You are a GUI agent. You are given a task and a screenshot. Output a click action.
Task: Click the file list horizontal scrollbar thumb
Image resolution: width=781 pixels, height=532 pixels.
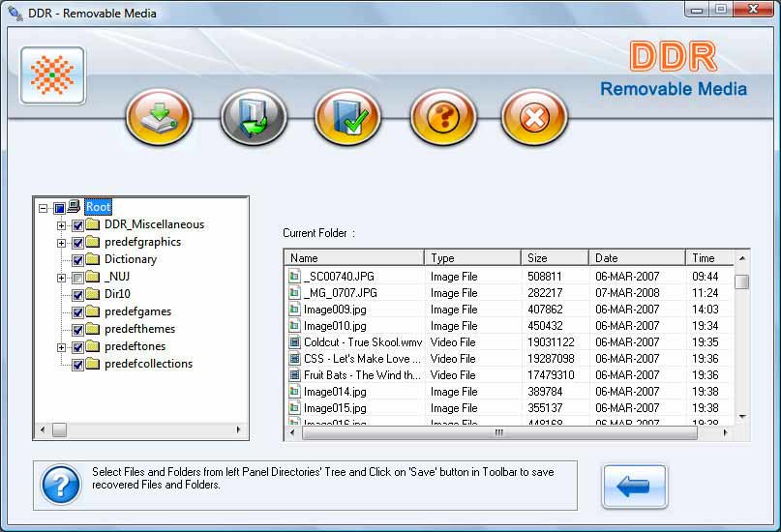pyautogui.click(x=499, y=433)
